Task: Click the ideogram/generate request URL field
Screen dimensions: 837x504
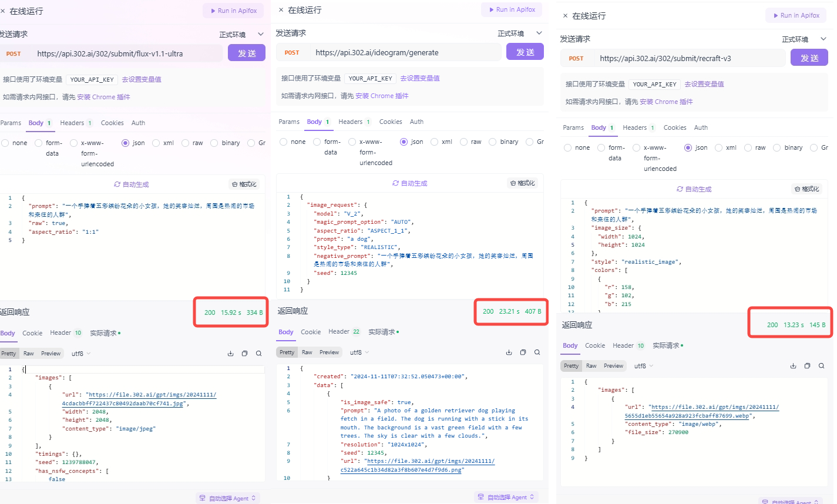Action: (405, 52)
